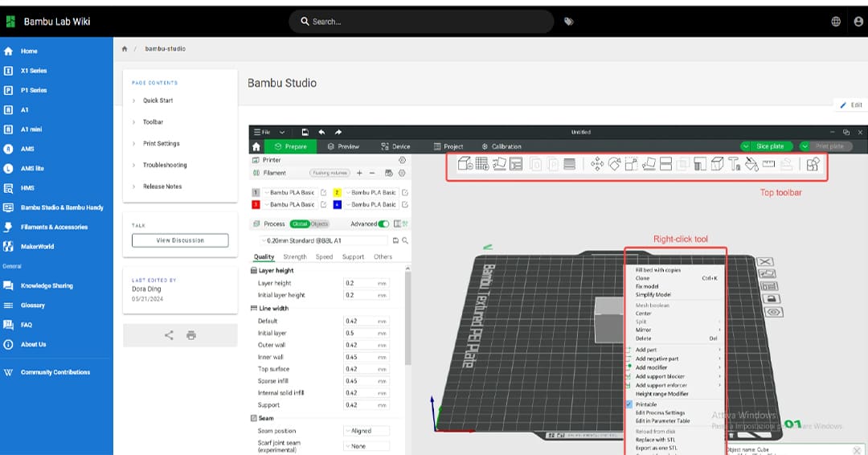Open the Seam position Aligned dropdown
Viewport: 868px width, 455px height.
click(x=366, y=431)
